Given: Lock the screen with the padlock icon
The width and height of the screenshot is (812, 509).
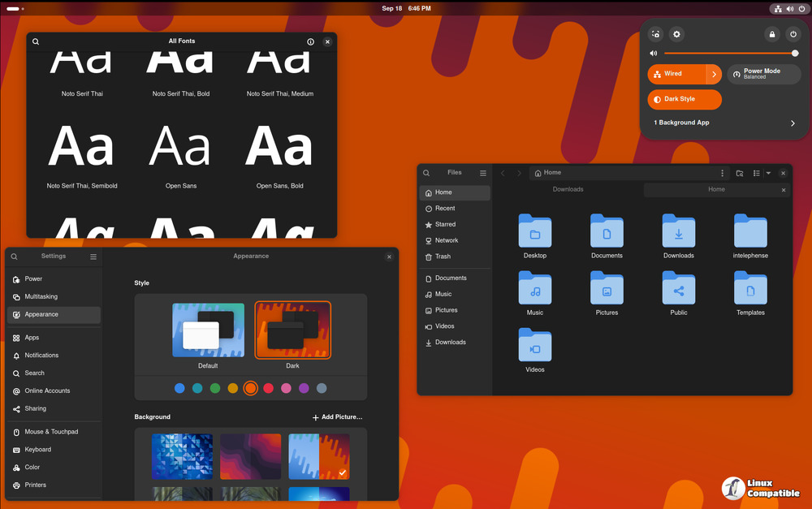Looking at the screenshot, I should point(771,34).
